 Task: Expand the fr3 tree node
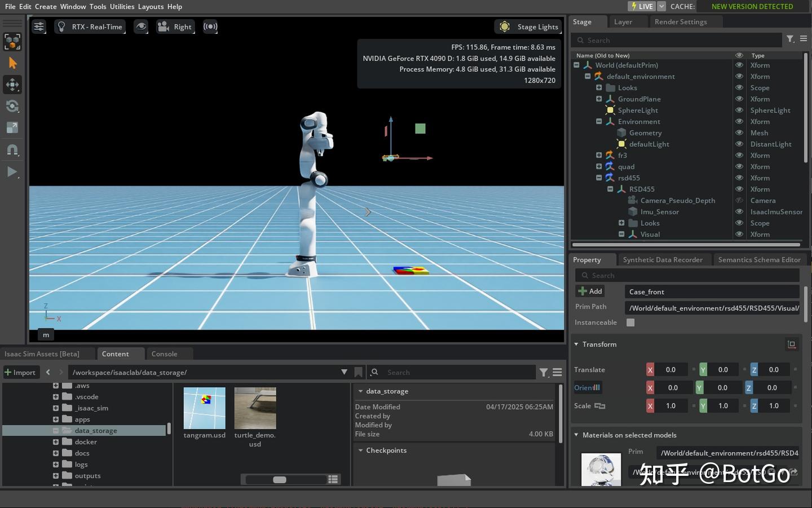(x=599, y=155)
